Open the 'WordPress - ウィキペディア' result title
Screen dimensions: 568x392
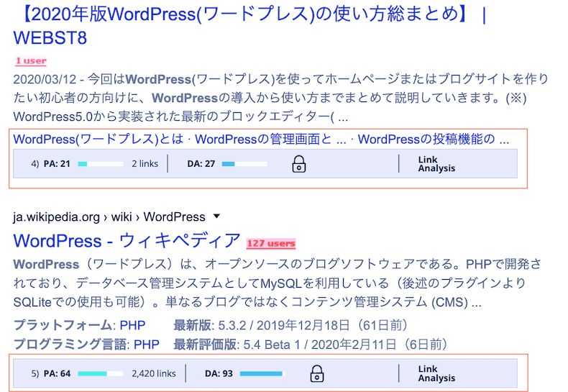[127, 240]
